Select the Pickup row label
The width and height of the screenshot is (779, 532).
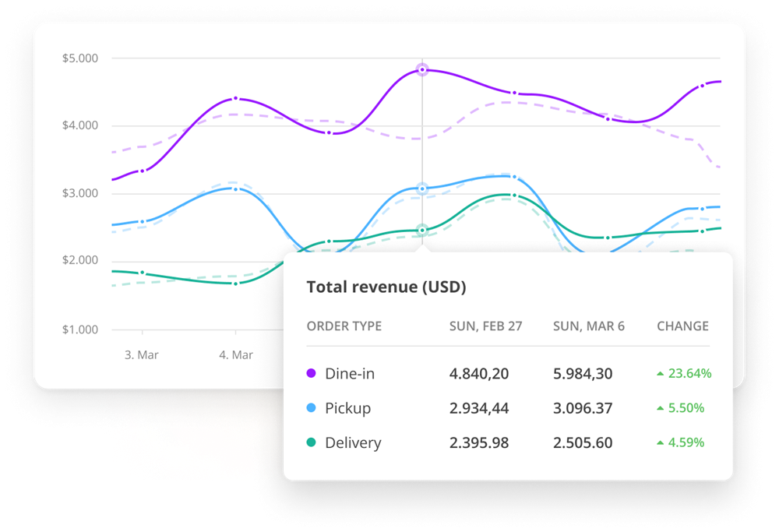tap(347, 408)
